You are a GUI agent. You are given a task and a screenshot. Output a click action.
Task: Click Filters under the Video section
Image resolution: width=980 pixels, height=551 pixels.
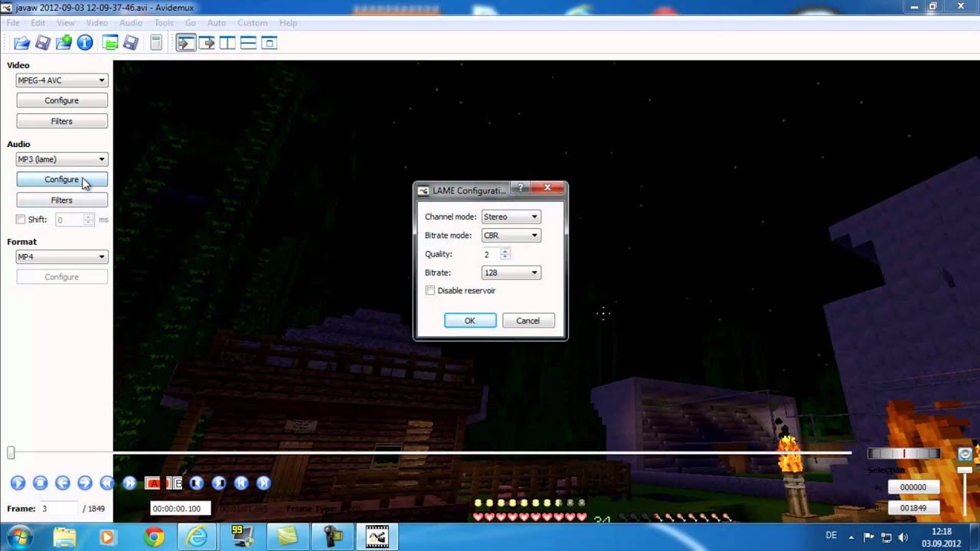point(62,121)
